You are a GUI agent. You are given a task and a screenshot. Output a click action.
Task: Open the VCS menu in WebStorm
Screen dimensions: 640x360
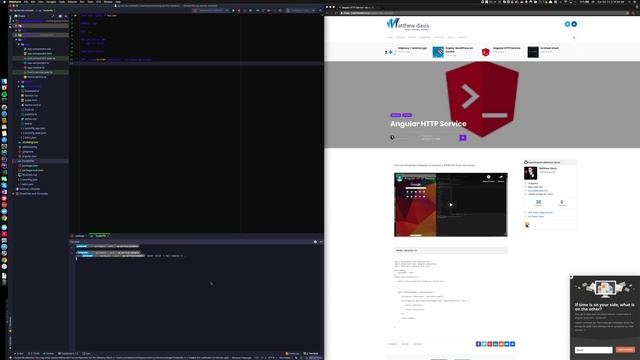tap(98, 2)
